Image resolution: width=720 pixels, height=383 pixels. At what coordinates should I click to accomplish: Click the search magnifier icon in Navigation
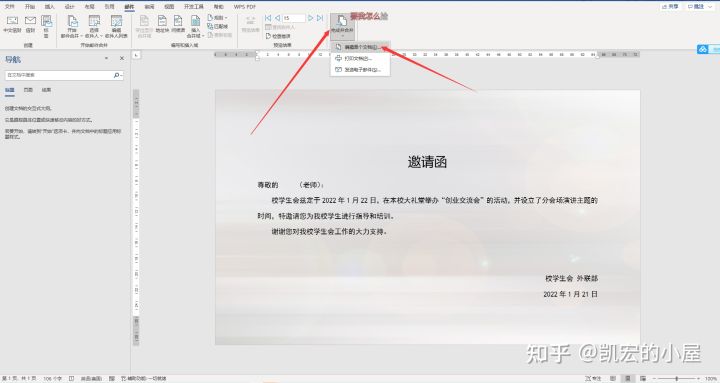pyautogui.click(x=117, y=75)
